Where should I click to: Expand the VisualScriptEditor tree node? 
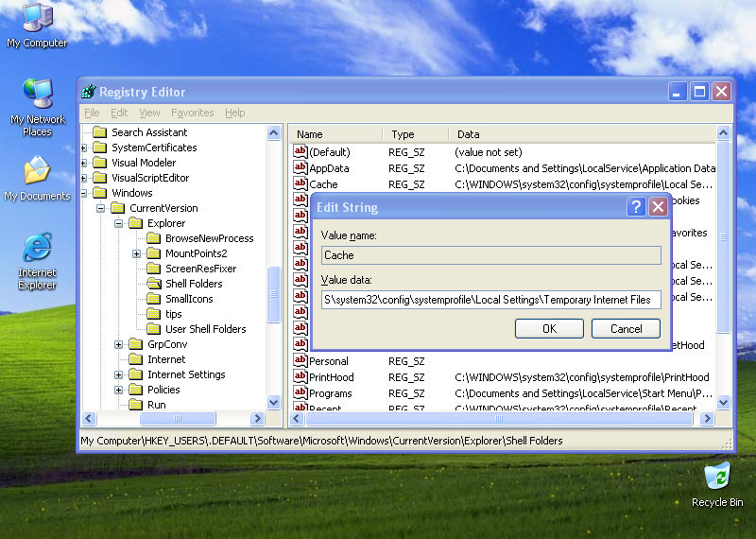[x=84, y=178]
